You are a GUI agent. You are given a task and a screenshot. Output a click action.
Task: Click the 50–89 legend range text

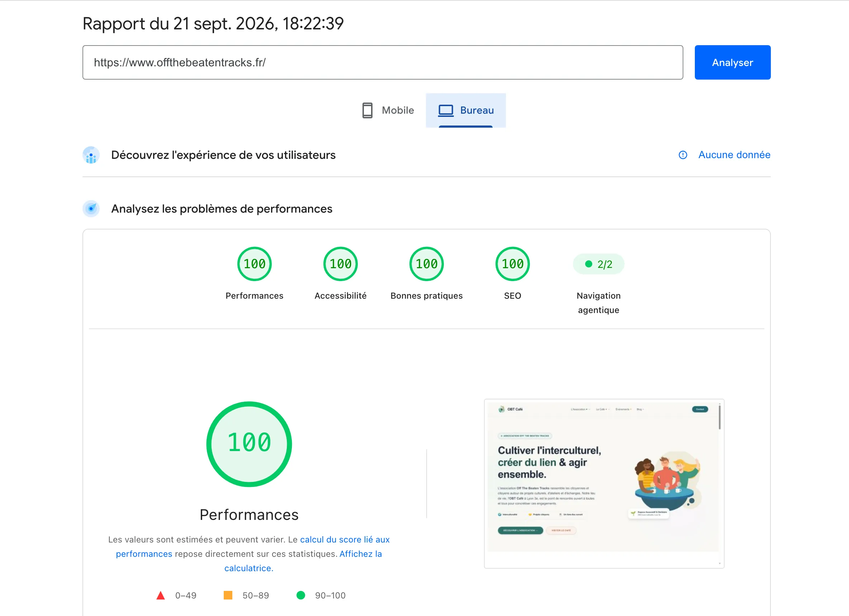[x=256, y=596]
